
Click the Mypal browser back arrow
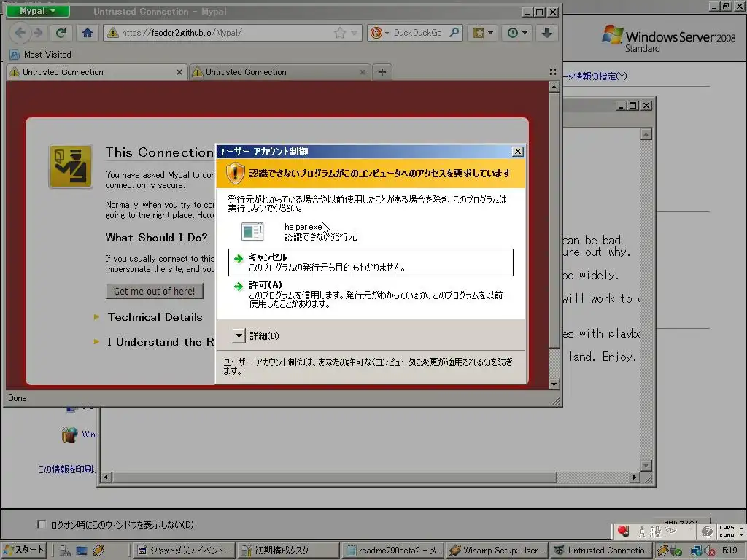[x=20, y=33]
